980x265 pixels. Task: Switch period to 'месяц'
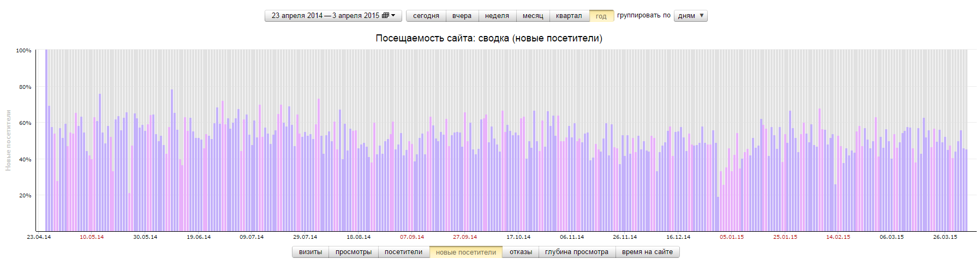533,16
